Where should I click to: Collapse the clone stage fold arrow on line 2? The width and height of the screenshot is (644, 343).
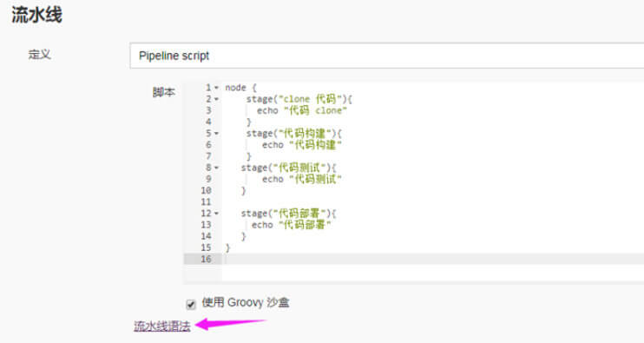(216, 99)
